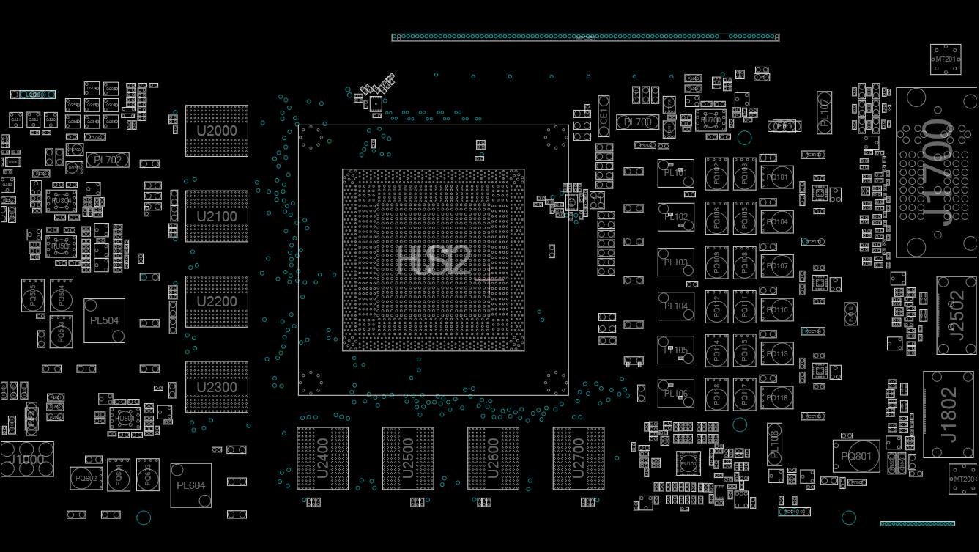Click inductor PL104
980x552 pixels.
[x=676, y=306]
